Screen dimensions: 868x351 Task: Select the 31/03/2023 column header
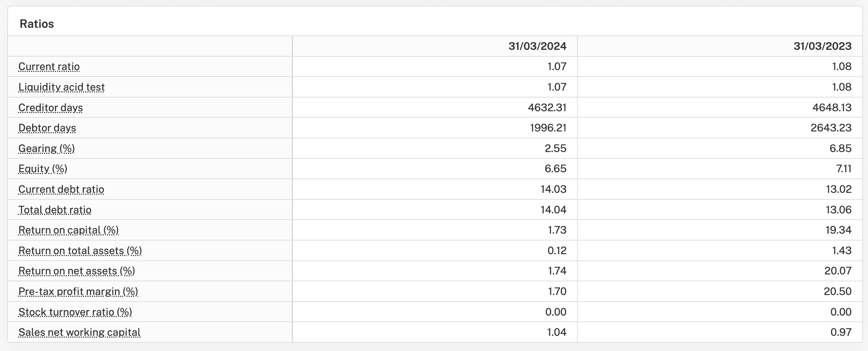pos(822,46)
